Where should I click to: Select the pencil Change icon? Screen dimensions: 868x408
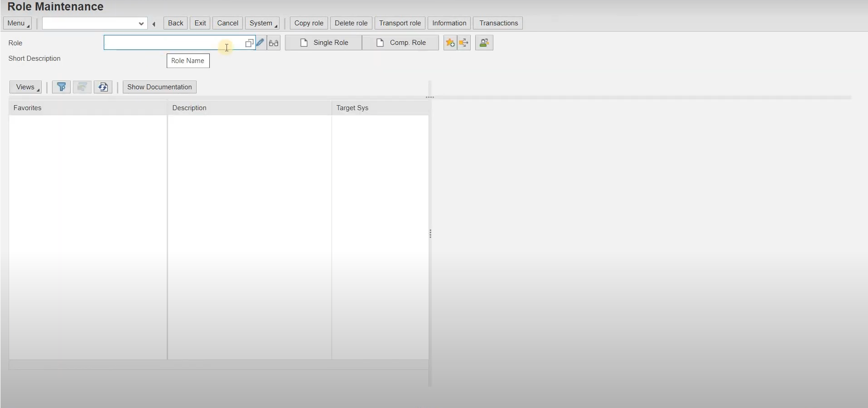click(260, 42)
